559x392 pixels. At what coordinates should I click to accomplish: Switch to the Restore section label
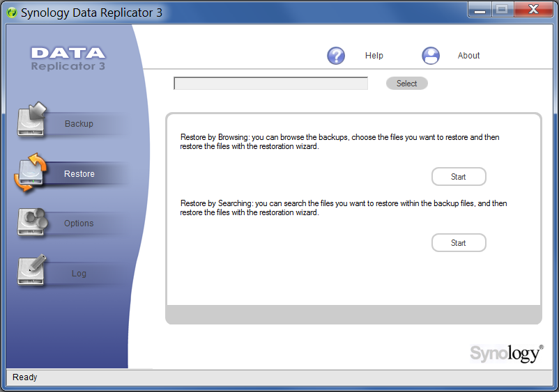[x=79, y=174]
